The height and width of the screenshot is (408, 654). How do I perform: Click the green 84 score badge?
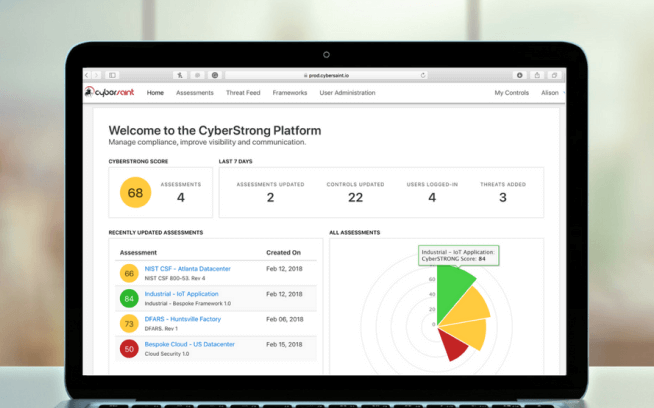pyautogui.click(x=129, y=298)
